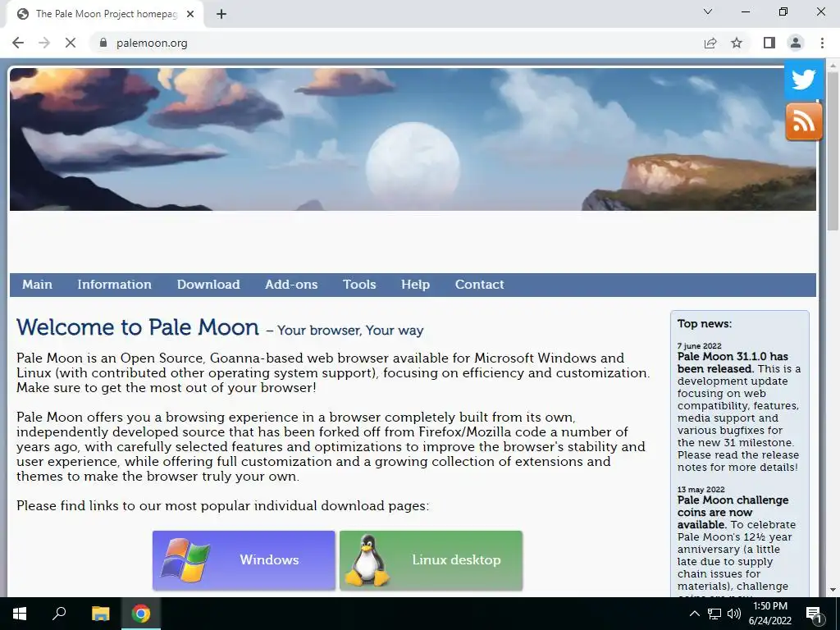840x630 pixels.
Task: Open the Tools menu
Action: coord(359,285)
